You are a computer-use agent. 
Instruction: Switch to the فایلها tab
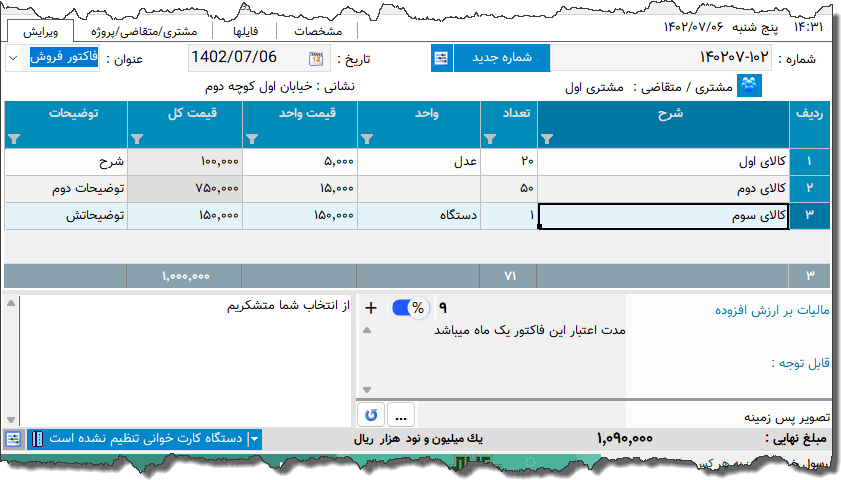tap(245, 32)
